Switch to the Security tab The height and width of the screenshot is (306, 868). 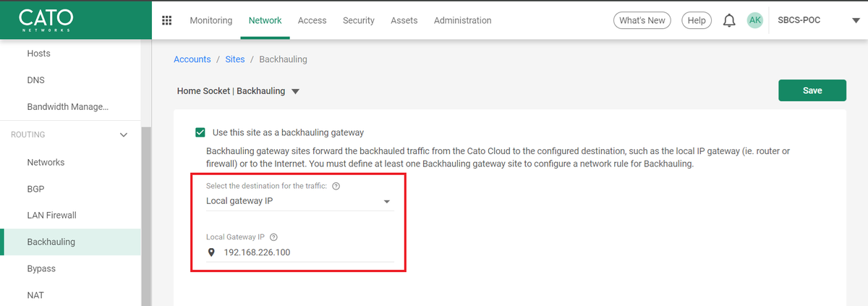tap(359, 20)
